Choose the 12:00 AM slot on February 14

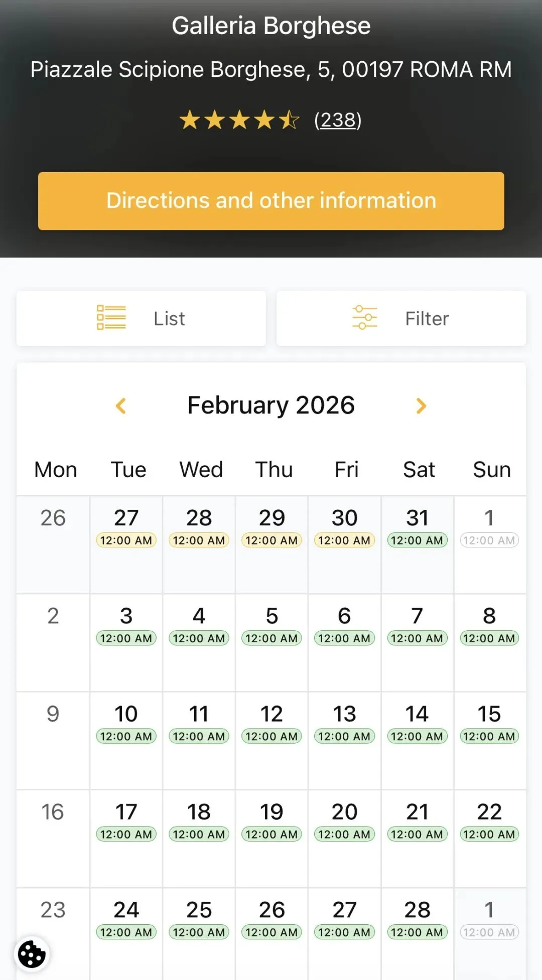417,736
